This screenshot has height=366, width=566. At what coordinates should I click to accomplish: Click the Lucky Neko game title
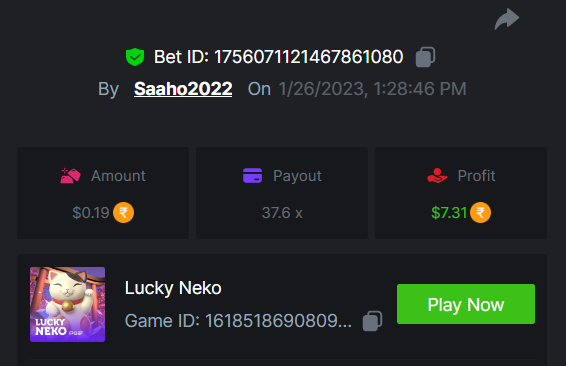coord(173,288)
